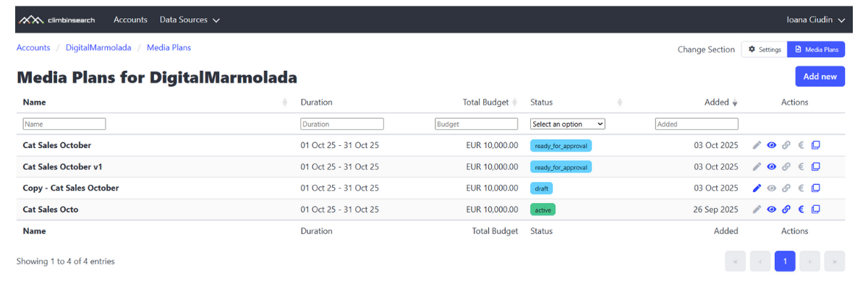Open the Status filter select box
The width and height of the screenshot is (868, 289).
coord(568,124)
